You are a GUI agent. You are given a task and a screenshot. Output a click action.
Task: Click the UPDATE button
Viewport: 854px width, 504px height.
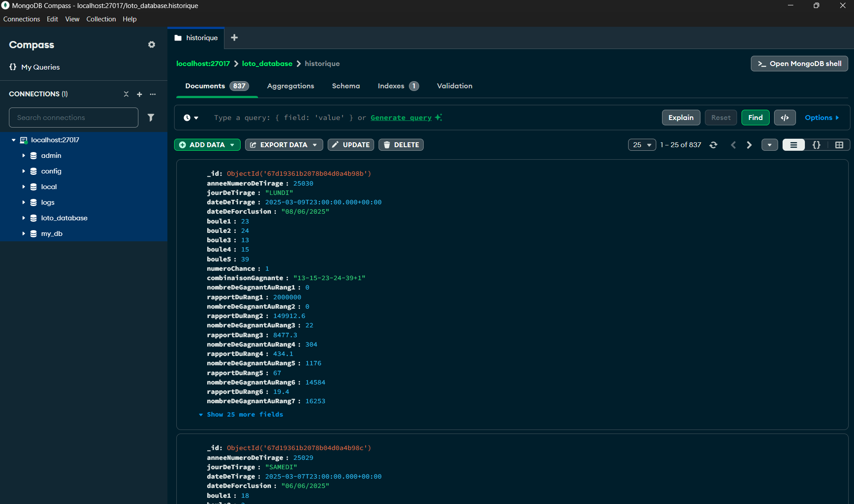point(351,145)
